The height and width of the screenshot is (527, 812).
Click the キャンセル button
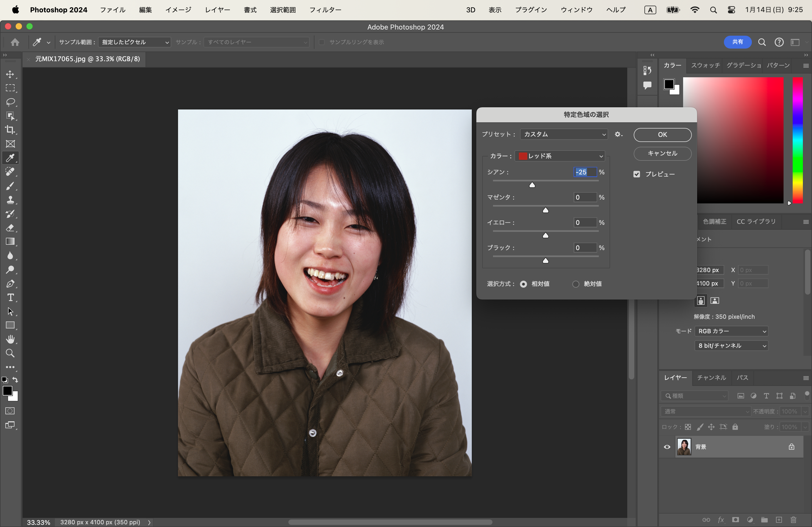(x=662, y=153)
